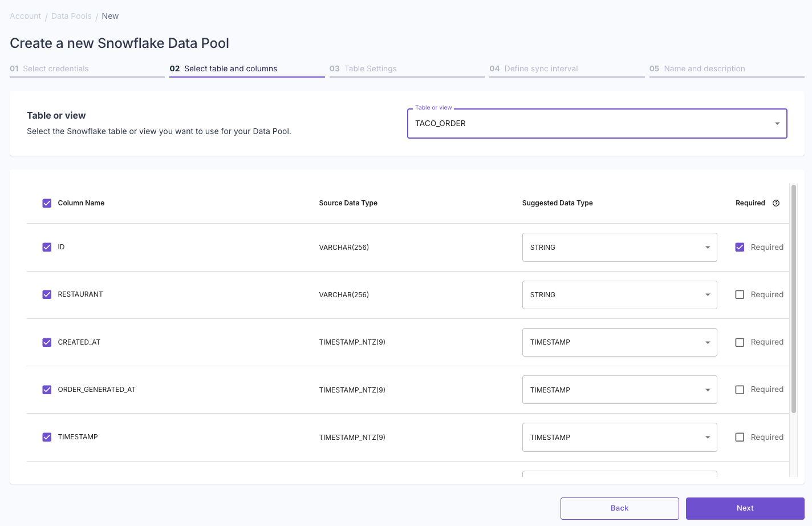Mark RESTAURANT as Required

point(740,294)
